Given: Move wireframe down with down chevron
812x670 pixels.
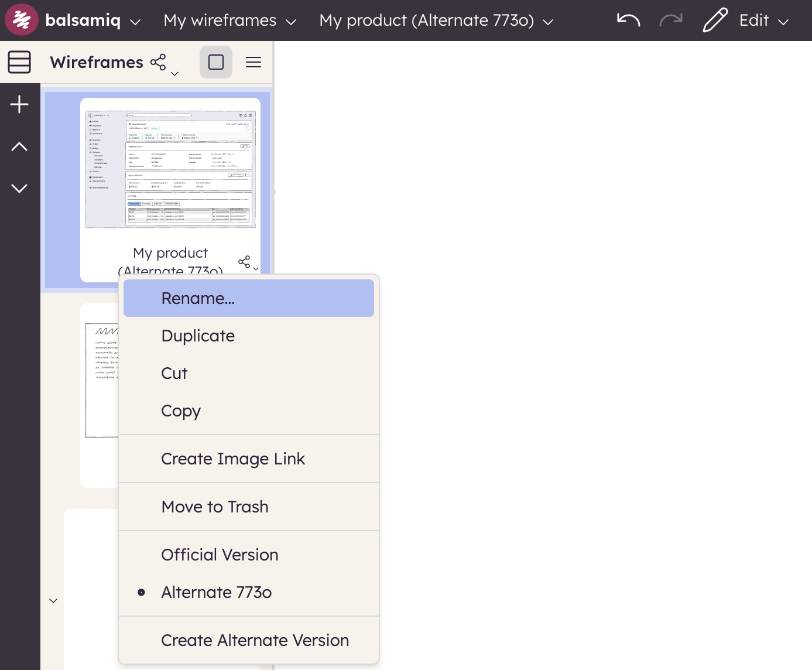Looking at the screenshot, I should pos(19,188).
